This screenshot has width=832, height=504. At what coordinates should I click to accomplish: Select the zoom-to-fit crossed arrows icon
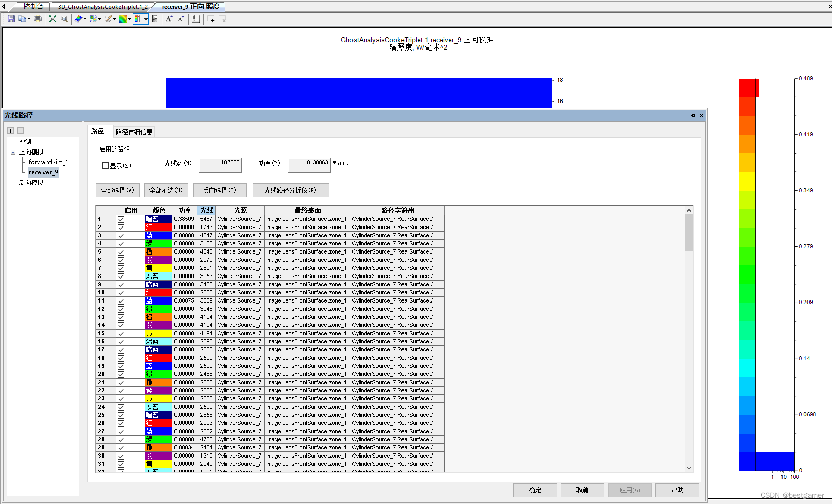[52, 19]
